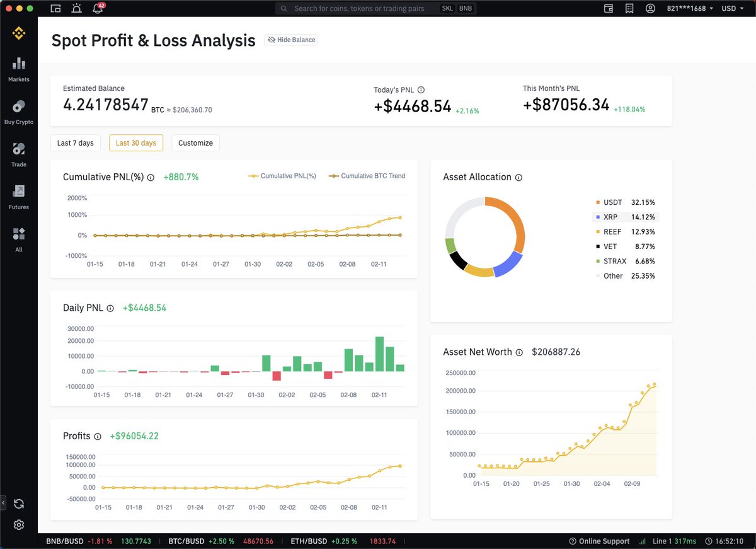Click info icon next to Today's PNL

tap(421, 90)
